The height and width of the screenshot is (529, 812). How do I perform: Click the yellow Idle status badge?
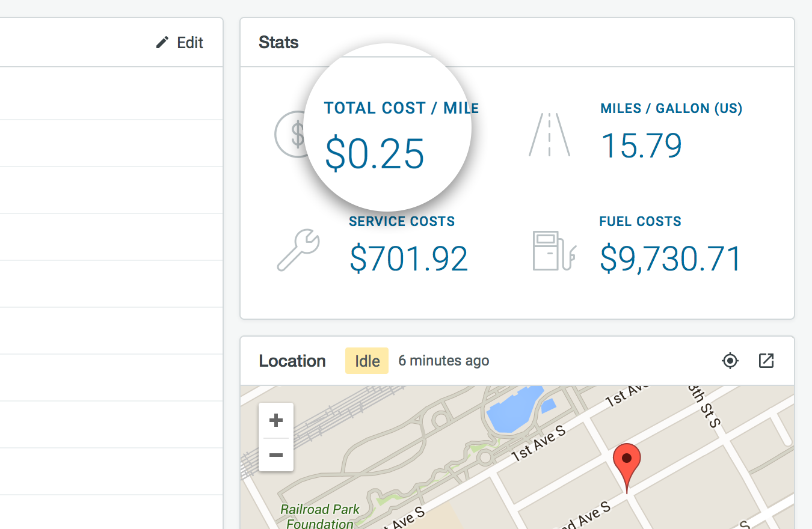pos(367,361)
